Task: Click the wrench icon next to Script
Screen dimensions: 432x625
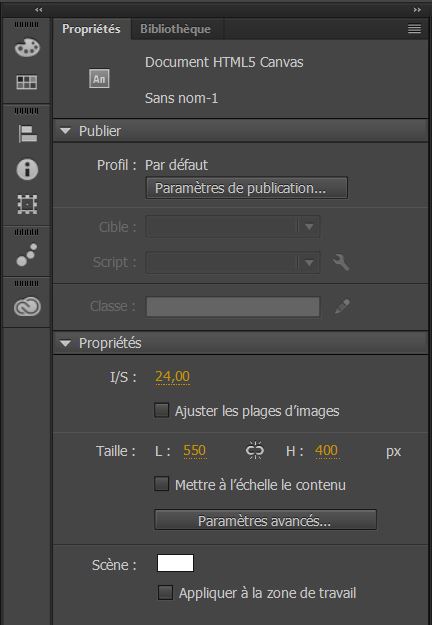Action: pyautogui.click(x=341, y=263)
